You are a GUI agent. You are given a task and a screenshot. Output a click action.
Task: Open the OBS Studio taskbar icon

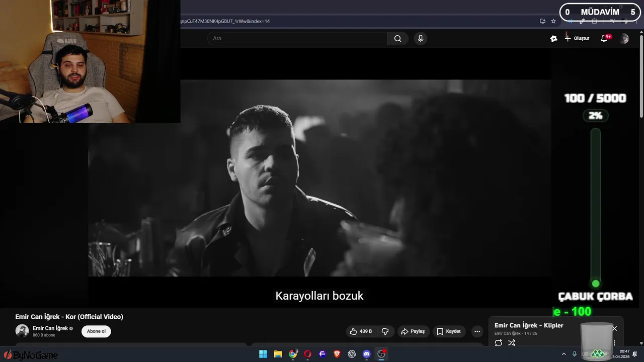pos(381,354)
